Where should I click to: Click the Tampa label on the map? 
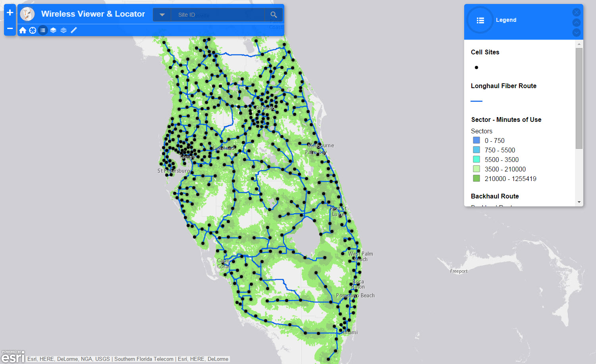(x=187, y=157)
